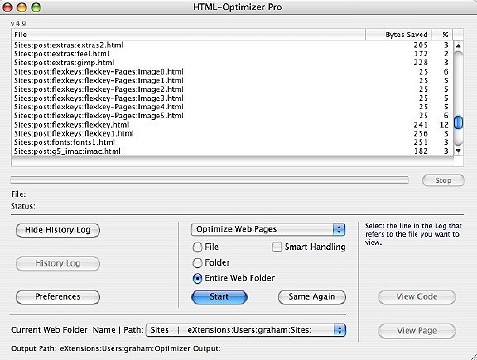Open the grayed-out History Log button

pos(58,263)
